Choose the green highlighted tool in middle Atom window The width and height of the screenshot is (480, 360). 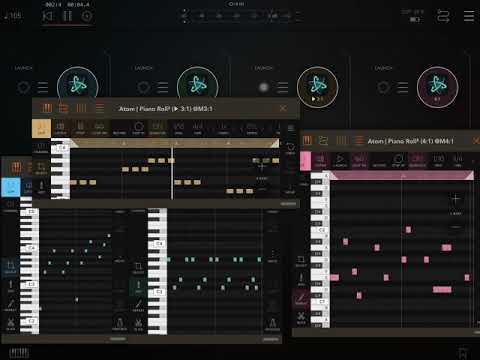tap(138, 287)
